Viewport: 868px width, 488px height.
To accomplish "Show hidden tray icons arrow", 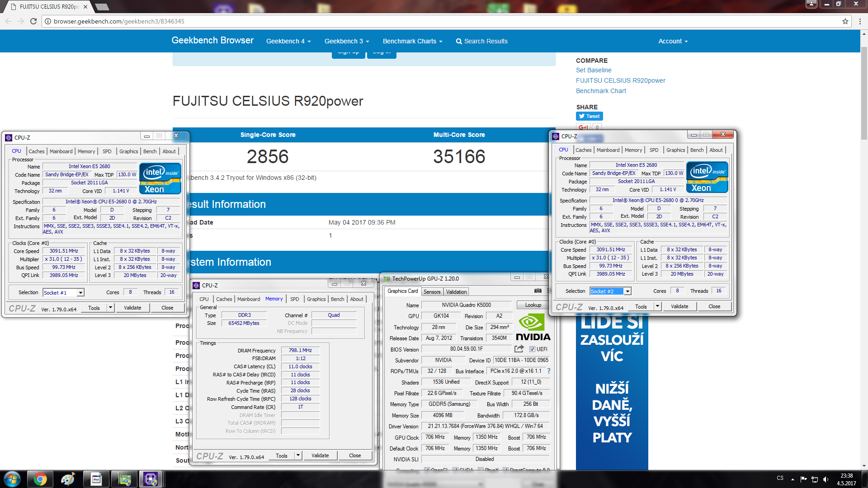I will tap(793, 479).
